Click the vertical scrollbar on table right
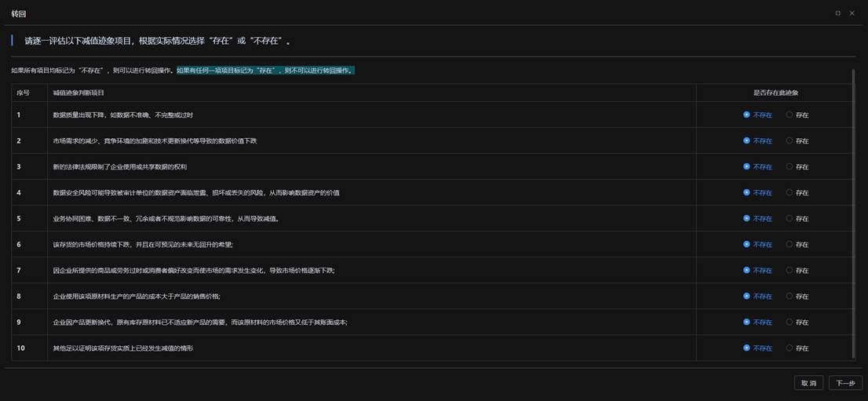The height and width of the screenshot is (401, 868). pyautogui.click(x=853, y=212)
